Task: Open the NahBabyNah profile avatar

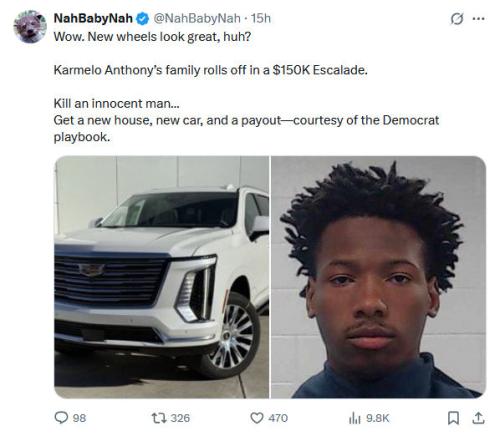Action: coord(30,27)
